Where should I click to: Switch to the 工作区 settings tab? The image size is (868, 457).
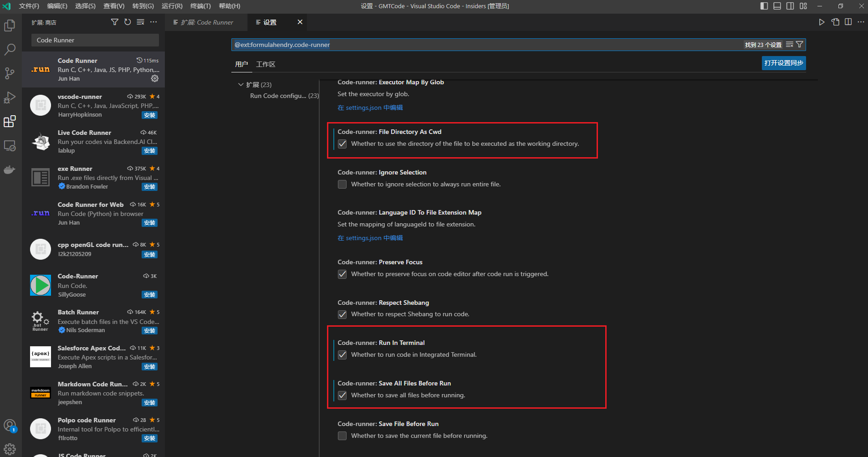tap(266, 64)
